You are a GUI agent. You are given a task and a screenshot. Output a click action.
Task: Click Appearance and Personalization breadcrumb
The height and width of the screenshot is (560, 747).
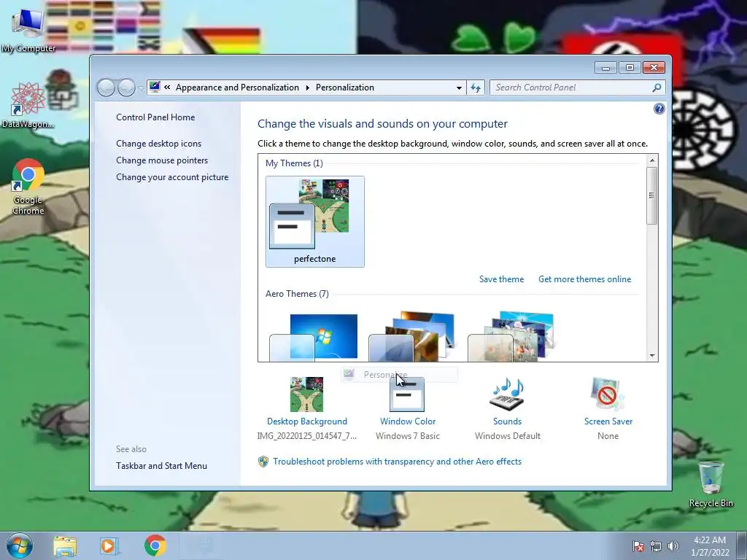click(237, 87)
